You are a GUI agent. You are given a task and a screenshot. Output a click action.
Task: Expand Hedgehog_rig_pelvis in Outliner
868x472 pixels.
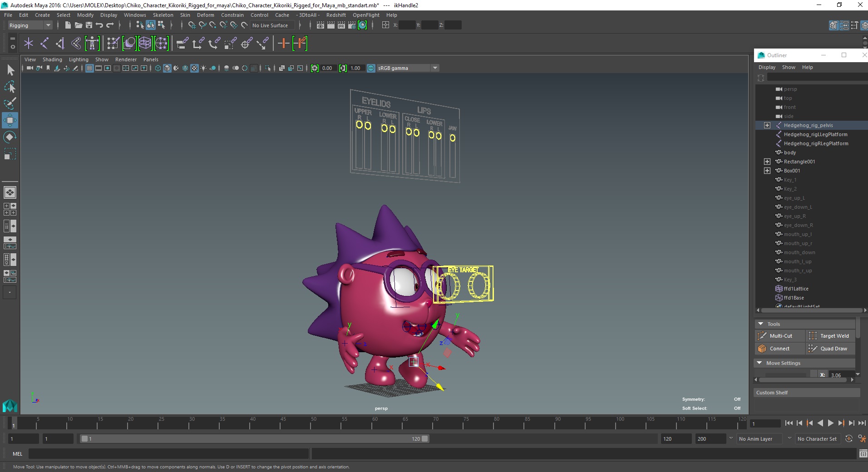767,125
